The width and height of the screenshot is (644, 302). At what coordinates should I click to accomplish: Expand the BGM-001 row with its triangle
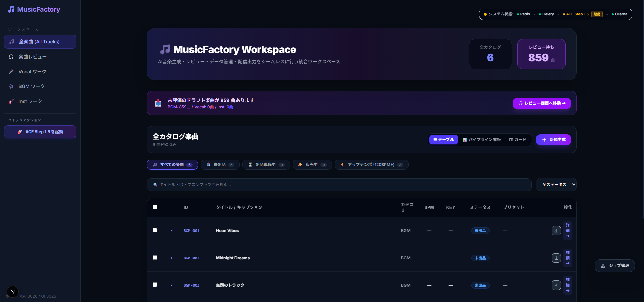point(171,231)
